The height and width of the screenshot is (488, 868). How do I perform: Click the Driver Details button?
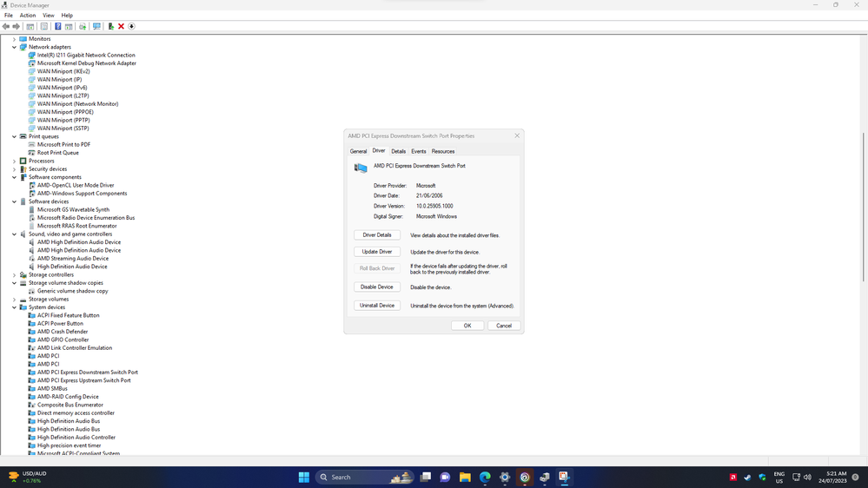click(x=377, y=235)
